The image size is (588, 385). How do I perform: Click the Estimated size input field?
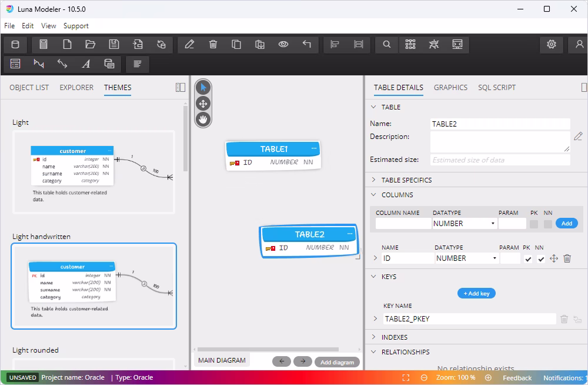pyautogui.click(x=500, y=160)
